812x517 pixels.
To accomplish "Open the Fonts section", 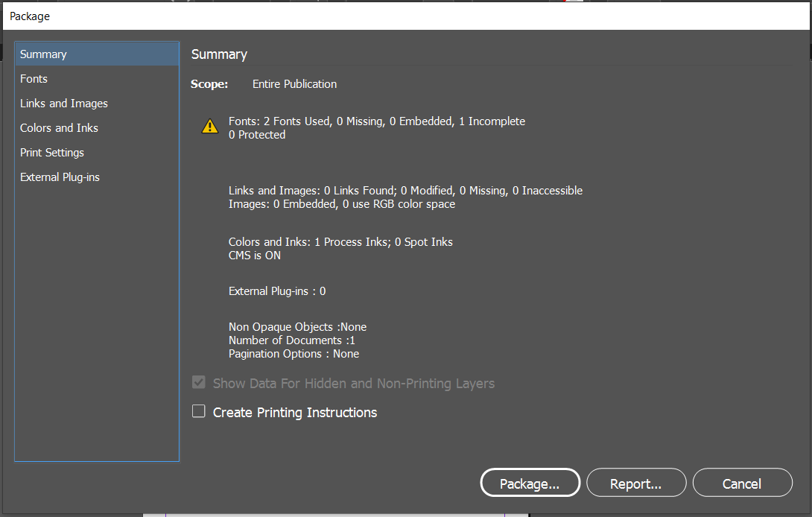I will point(97,79).
